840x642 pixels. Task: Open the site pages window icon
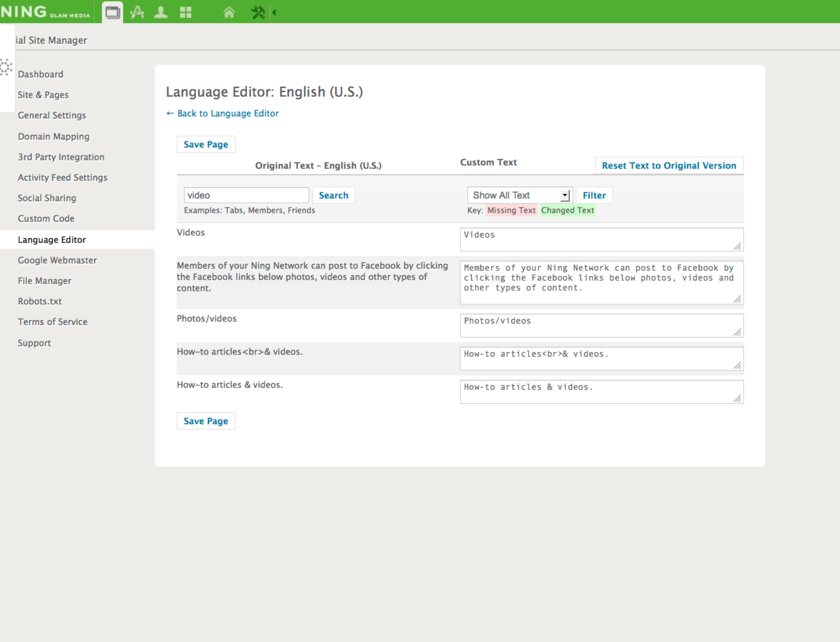coord(112,12)
